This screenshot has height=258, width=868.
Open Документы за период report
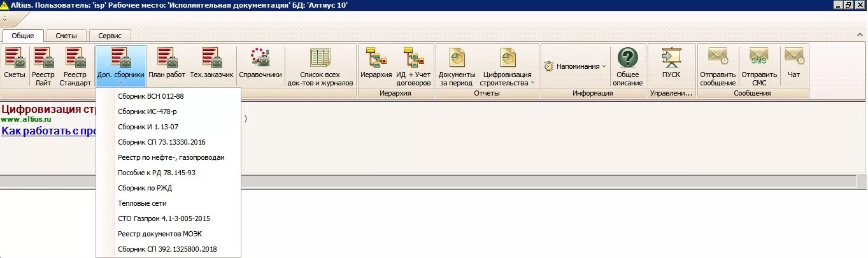457,66
